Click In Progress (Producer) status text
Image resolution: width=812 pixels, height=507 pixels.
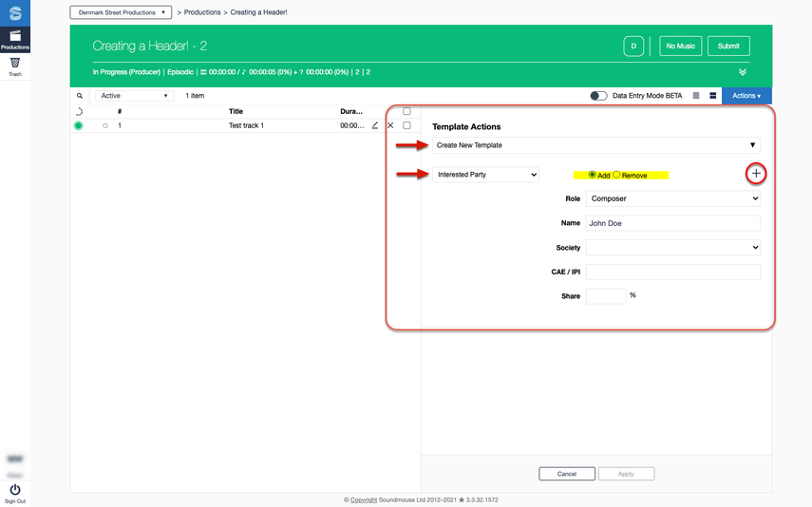pyautogui.click(x=126, y=72)
